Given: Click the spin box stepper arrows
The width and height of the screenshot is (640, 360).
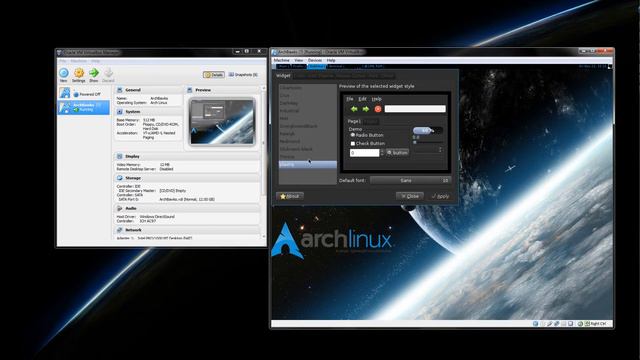Looking at the screenshot, I should pyautogui.click(x=382, y=153).
